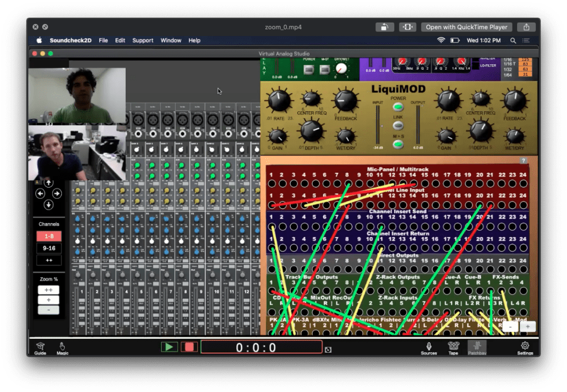Click the - button under Zoom %
567x392 pixels.
[x=49, y=310]
